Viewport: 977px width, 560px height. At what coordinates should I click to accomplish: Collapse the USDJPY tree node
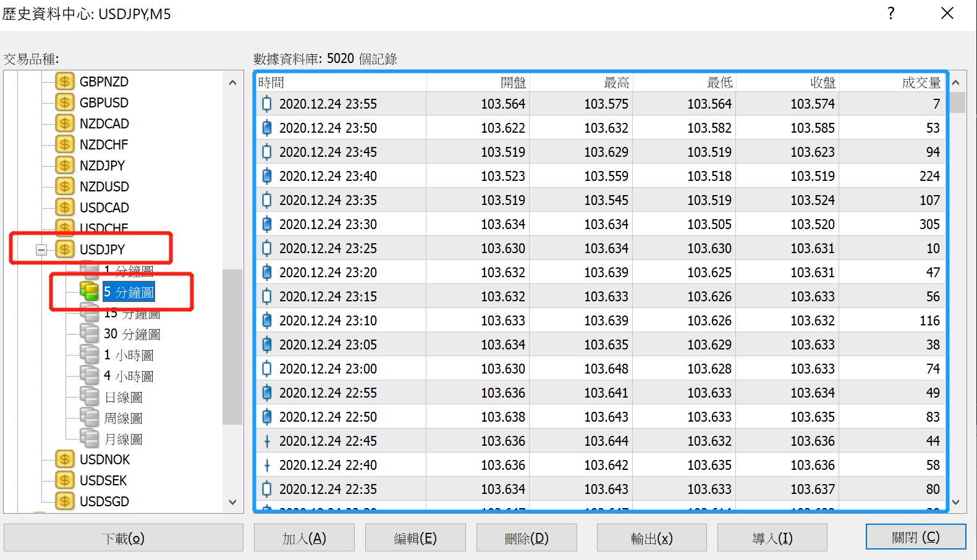coord(41,250)
